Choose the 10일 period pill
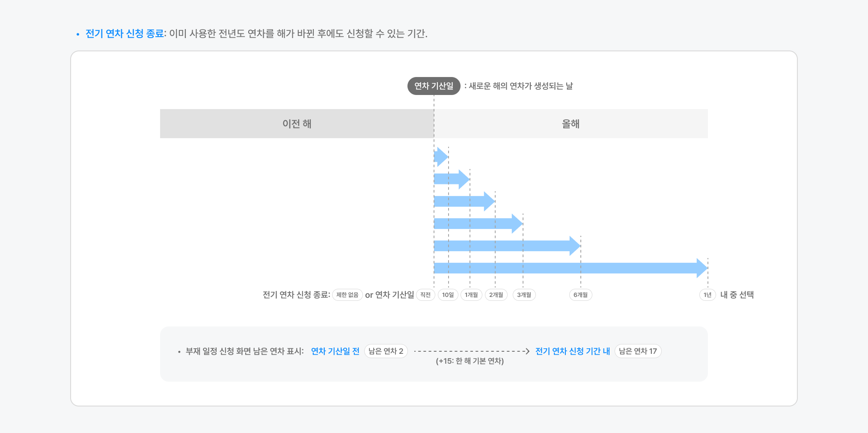This screenshot has width=868, height=433. [x=448, y=295]
